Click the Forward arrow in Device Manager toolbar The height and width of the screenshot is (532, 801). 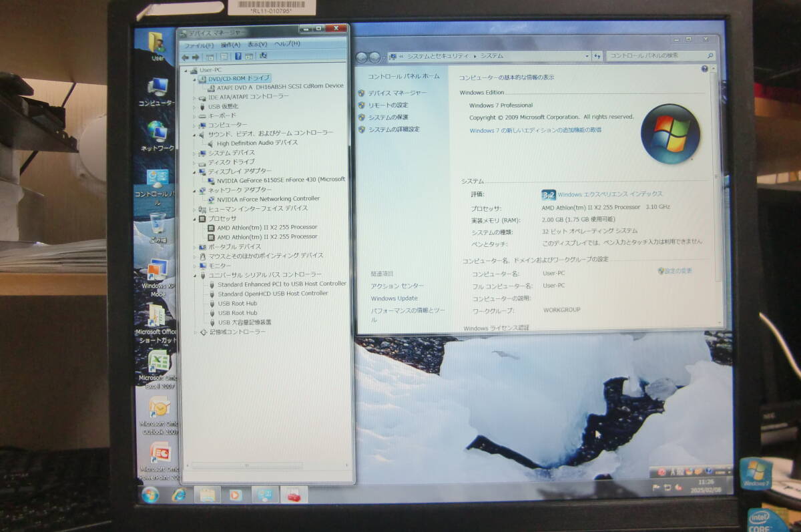[195, 56]
